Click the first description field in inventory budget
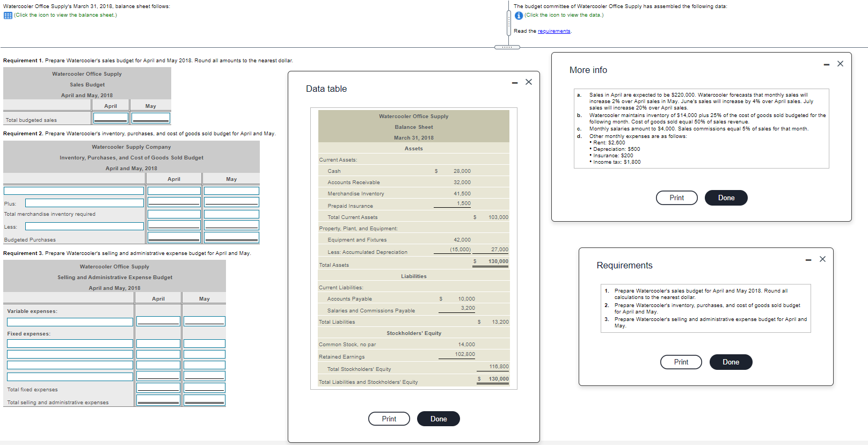This screenshot has width=868, height=445. point(74,191)
